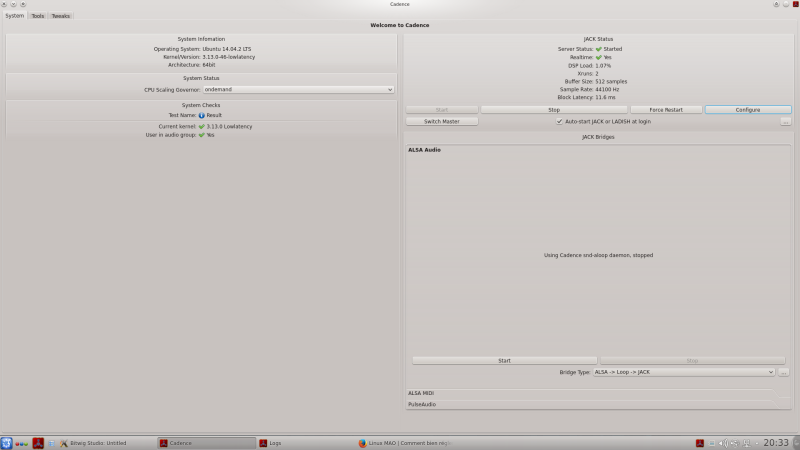Click the round device tray icon
The image size is (800, 450).
coord(735,443)
